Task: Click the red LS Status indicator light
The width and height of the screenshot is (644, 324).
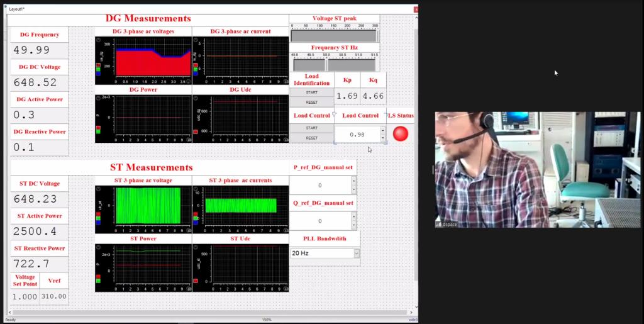Action: (401, 133)
